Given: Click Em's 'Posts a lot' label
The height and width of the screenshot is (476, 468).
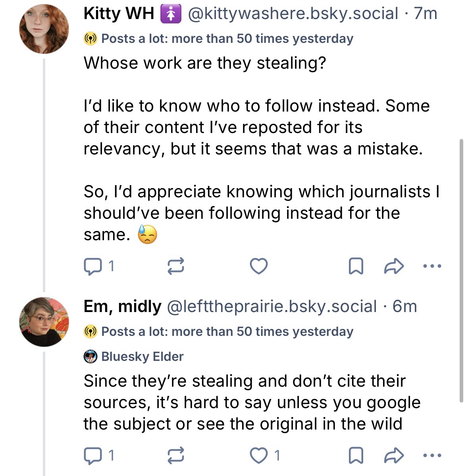Looking at the screenshot, I should coord(218,331).
